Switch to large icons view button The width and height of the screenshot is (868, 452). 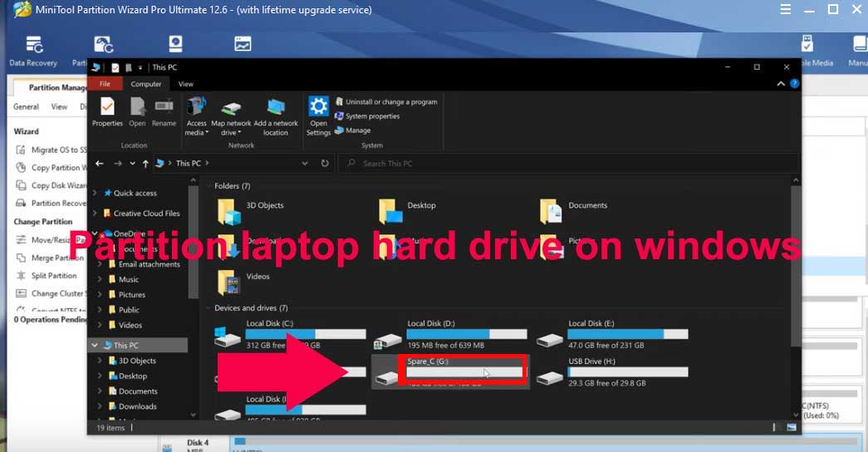pos(792,428)
